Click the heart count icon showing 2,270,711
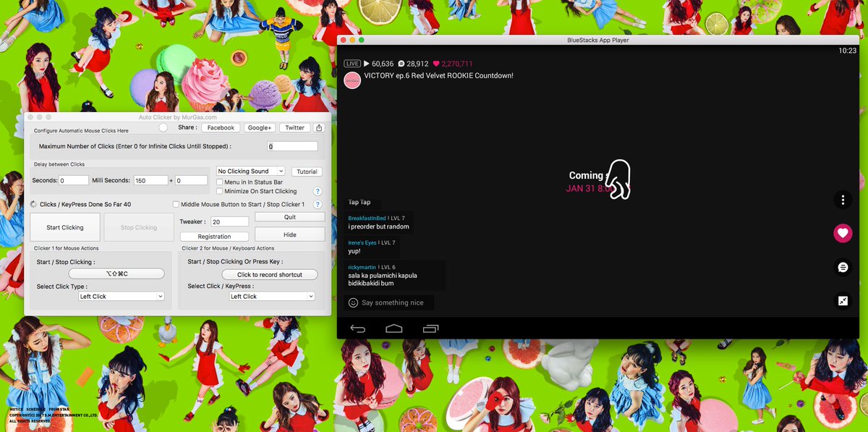The image size is (868, 432). 435,64
